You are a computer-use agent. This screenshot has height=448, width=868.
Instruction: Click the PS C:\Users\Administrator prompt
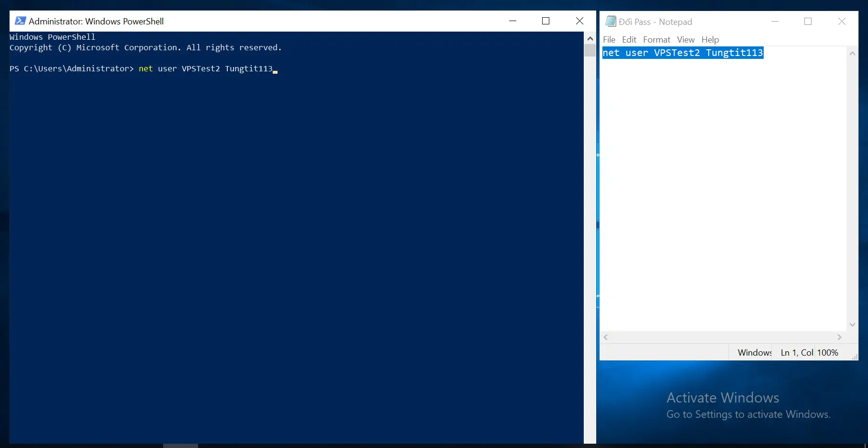(72, 68)
